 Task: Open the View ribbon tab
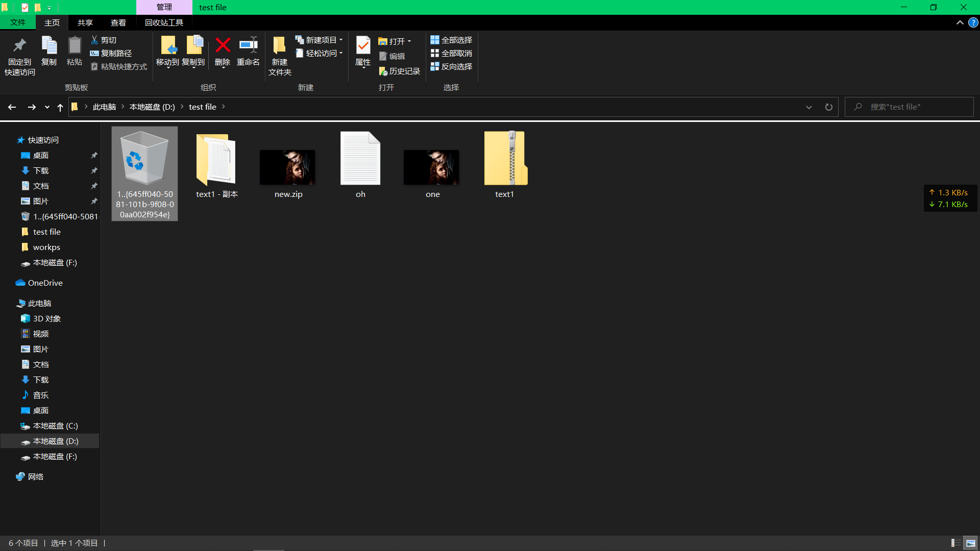(x=118, y=22)
